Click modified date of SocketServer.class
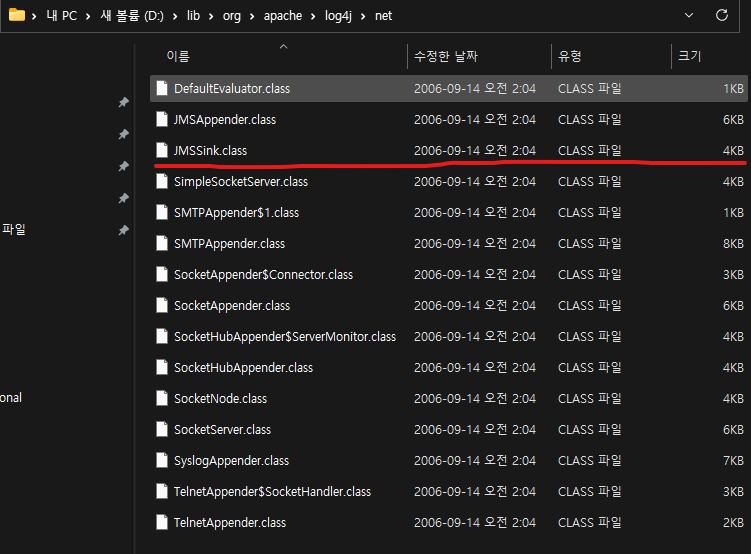751x554 pixels. coord(475,430)
